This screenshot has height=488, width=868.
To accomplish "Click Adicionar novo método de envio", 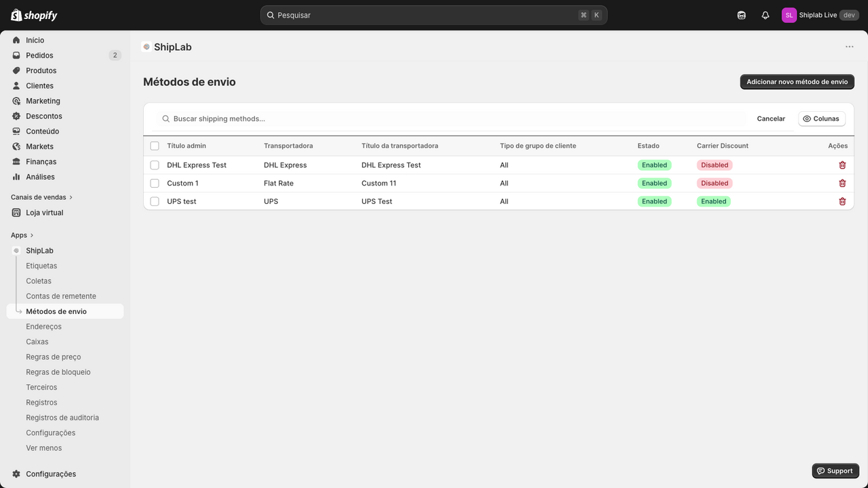I will click(x=797, y=81).
